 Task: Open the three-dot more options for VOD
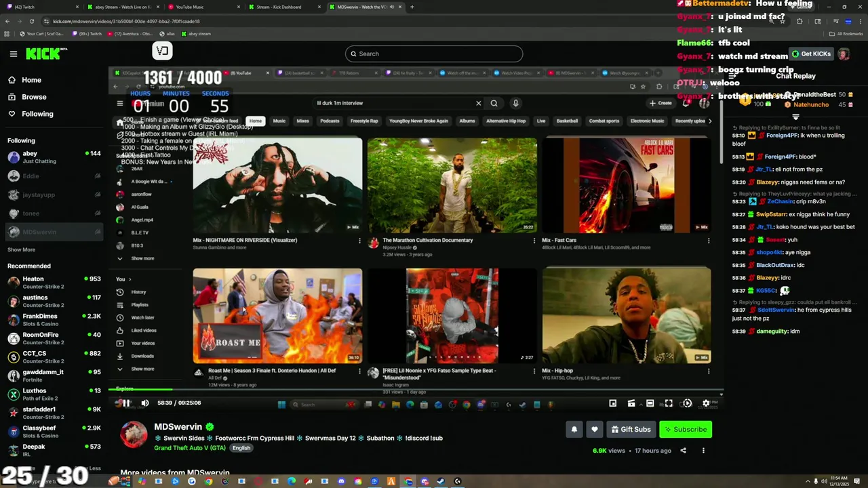coord(703,451)
